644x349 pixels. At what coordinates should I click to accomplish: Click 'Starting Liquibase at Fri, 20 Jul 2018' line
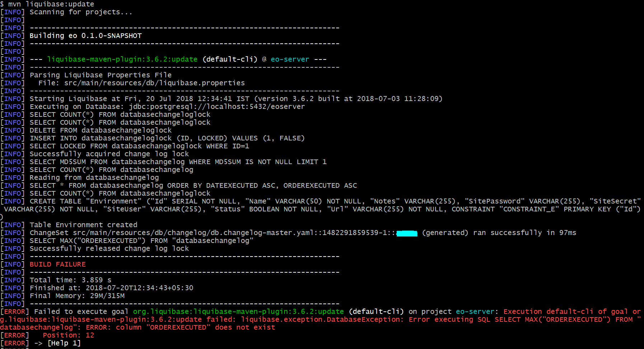tap(236, 99)
